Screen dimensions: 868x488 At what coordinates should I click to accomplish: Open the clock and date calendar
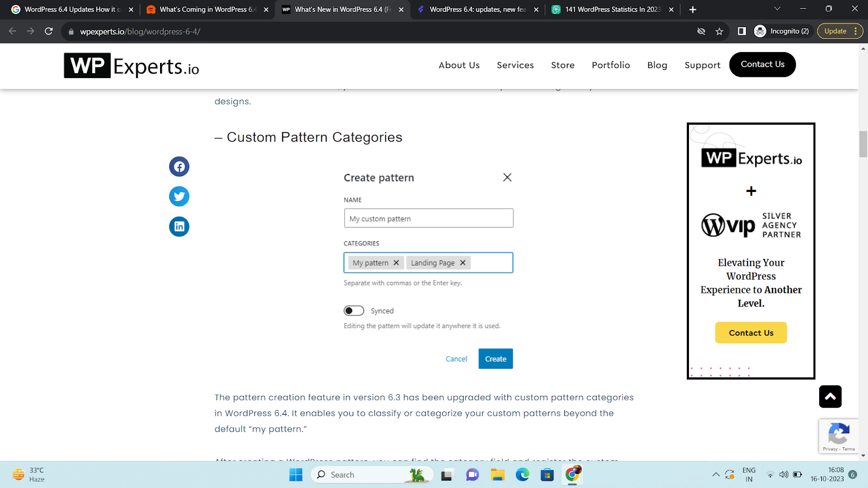point(827,475)
